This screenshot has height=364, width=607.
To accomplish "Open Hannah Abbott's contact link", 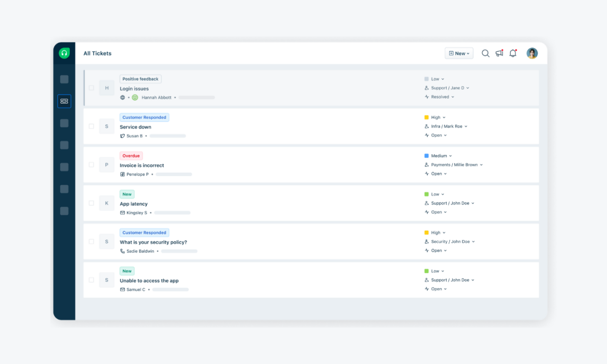I will point(156,97).
